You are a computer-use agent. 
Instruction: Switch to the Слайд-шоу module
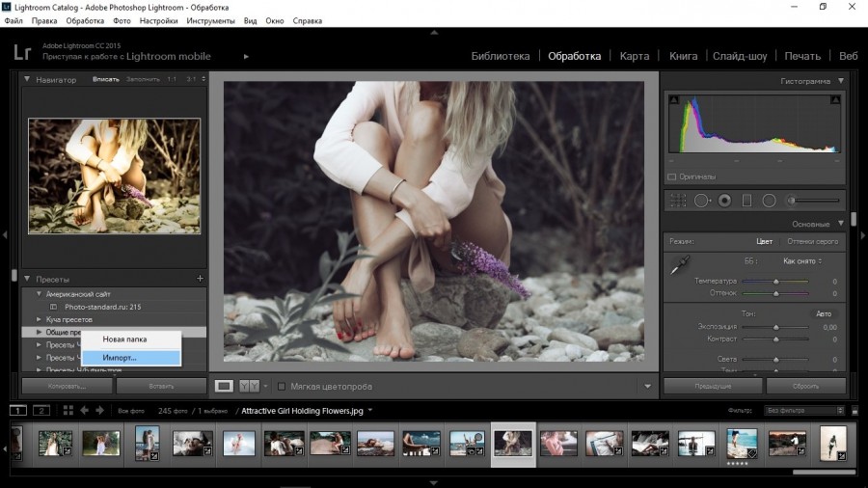coord(740,56)
